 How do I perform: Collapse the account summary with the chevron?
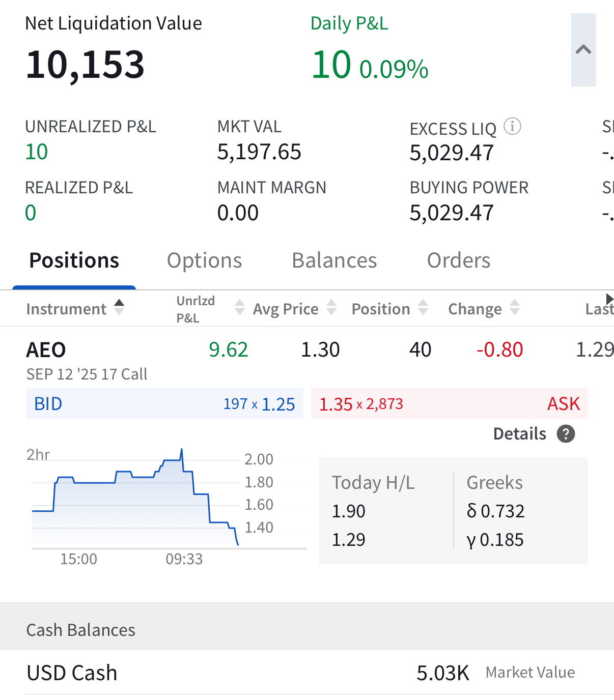click(x=583, y=50)
